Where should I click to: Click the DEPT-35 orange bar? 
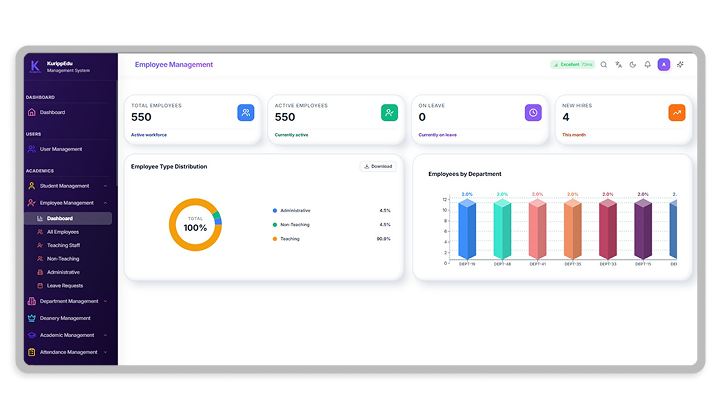[x=573, y=229]
